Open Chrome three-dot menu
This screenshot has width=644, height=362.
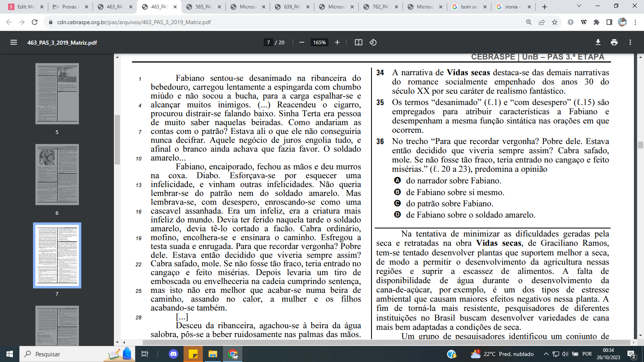[x=635, y=22]
